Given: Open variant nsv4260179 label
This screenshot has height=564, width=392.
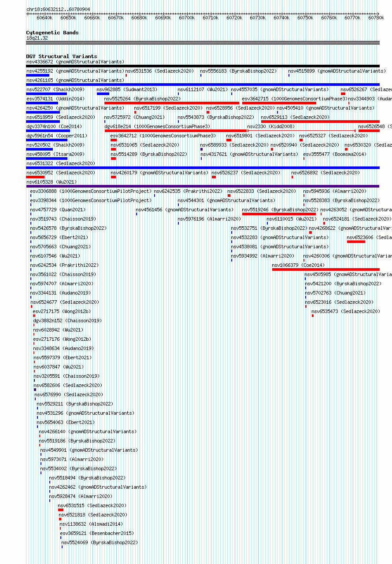Looking at the screenshot, I should tap(159, 173).
